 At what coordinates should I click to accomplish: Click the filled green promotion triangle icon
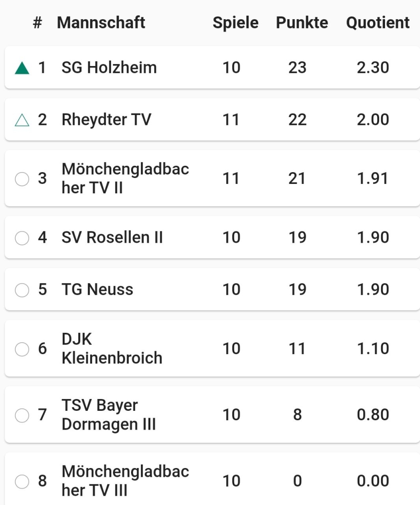pos(22,68)
